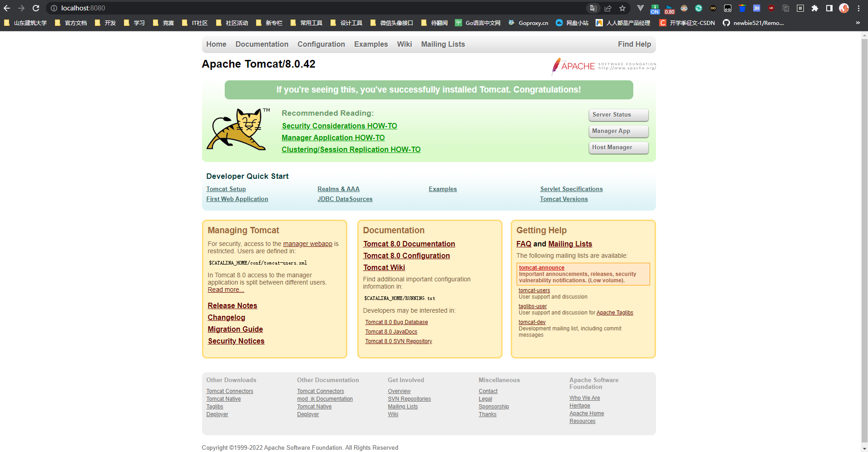
Task: Open the white robot-eyes extension icon
Action: [728, 8]
